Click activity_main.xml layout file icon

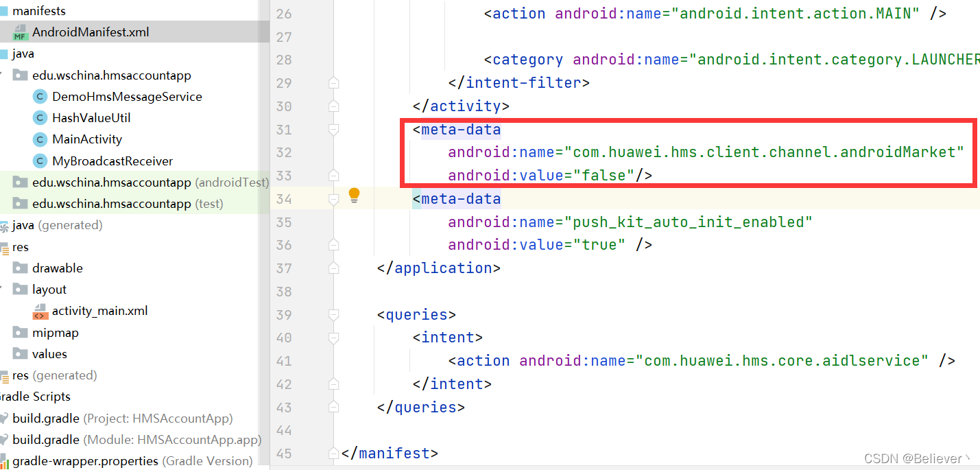[x=40, y=311]
